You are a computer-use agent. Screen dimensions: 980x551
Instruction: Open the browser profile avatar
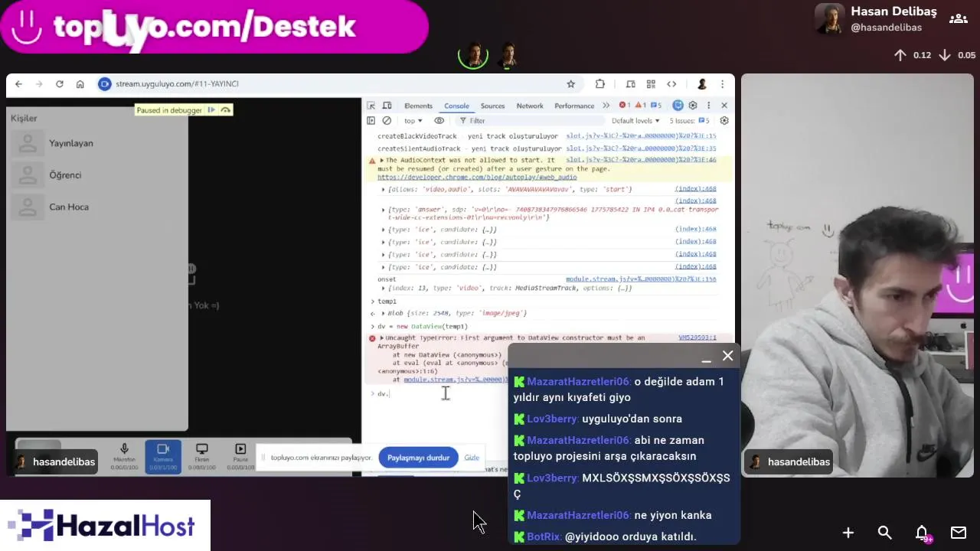(x=702, y=84)
